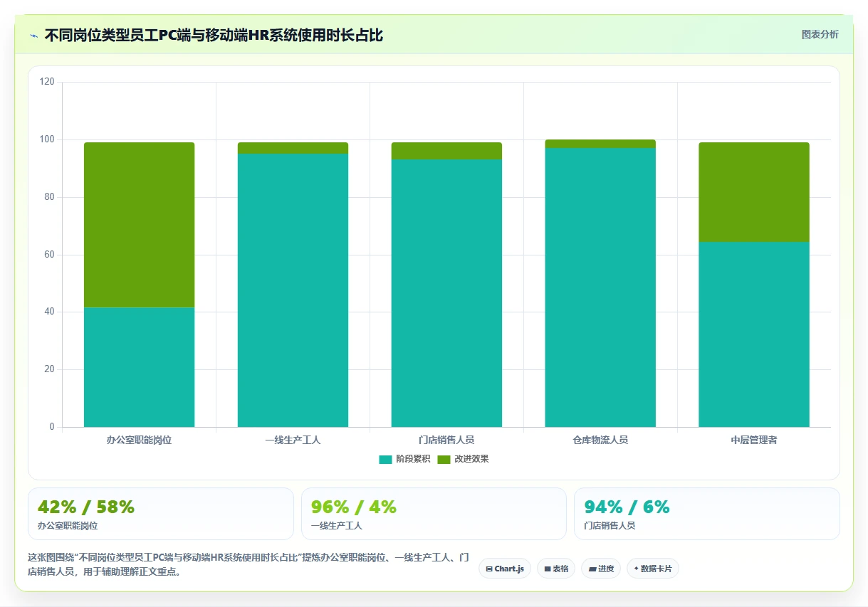The height and width of the screenshot is (607, 868).
Task: Click the icon in the 数据卡片 tag
Action: tap(636, 569)
